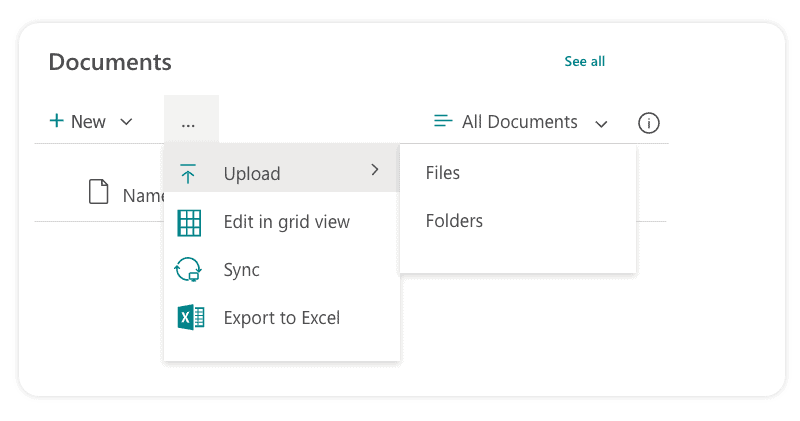
Task: Expand the All Documents chevron arrow
Action: coord(602,123)
